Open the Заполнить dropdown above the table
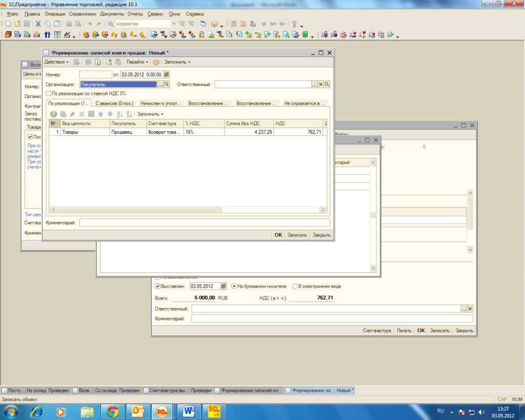525x420 pixels. 150,114
